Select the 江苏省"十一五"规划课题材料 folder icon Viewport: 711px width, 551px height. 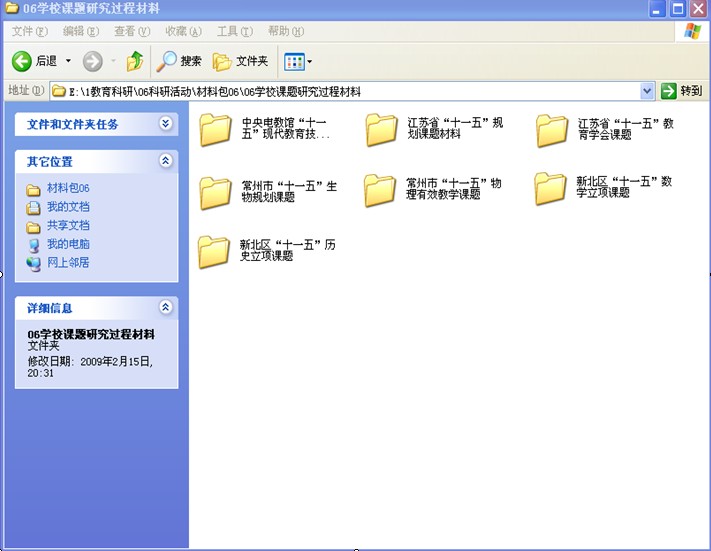381,130
